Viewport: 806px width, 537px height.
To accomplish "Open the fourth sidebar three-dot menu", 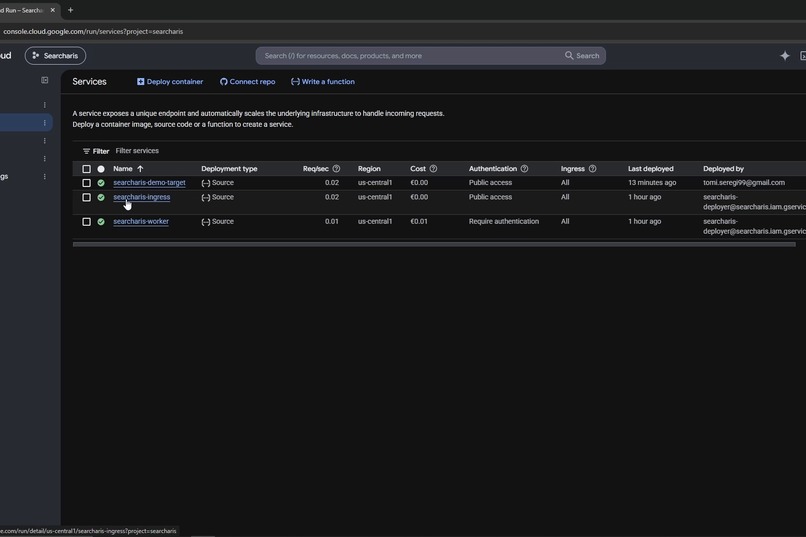I will click(45, 159).
